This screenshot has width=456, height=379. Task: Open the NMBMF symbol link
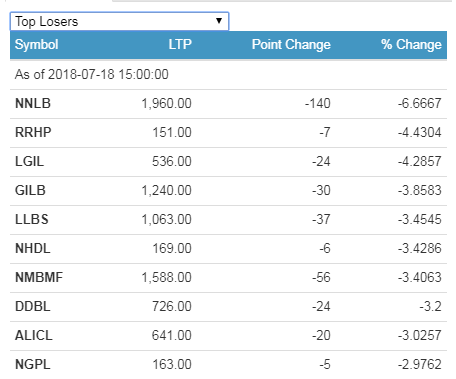tap(39, 277)
